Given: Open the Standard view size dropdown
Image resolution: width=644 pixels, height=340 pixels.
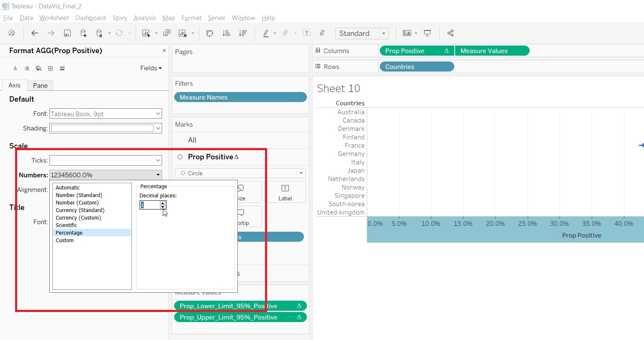Looking at the screenshot, I should point(383,33).
